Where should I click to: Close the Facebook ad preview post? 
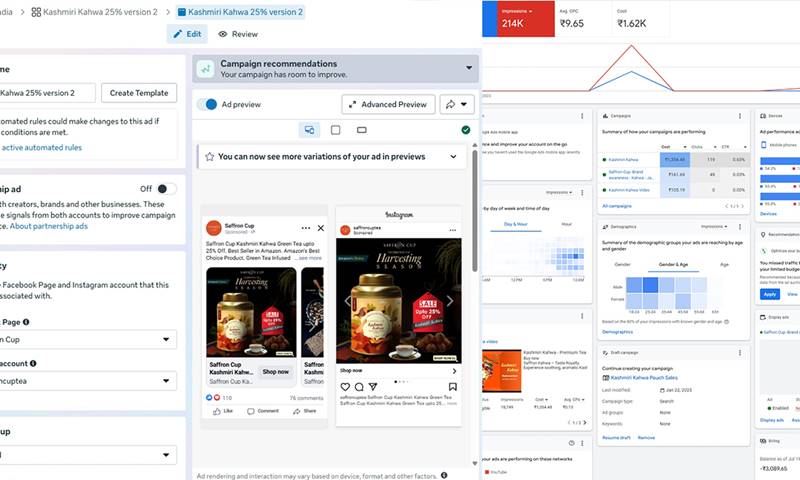(x=320, y=228)
